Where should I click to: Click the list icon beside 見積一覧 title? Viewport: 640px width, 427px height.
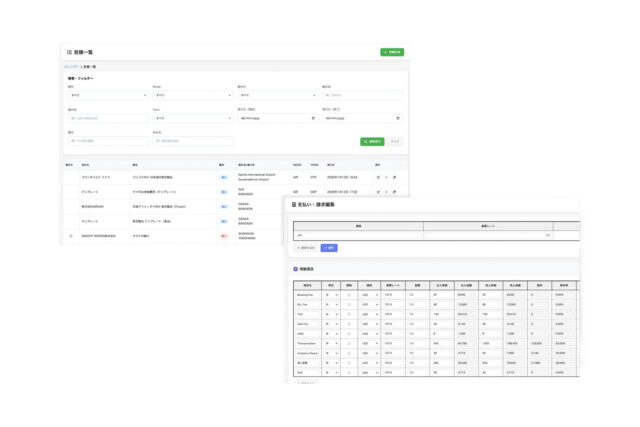coord(69,51)
